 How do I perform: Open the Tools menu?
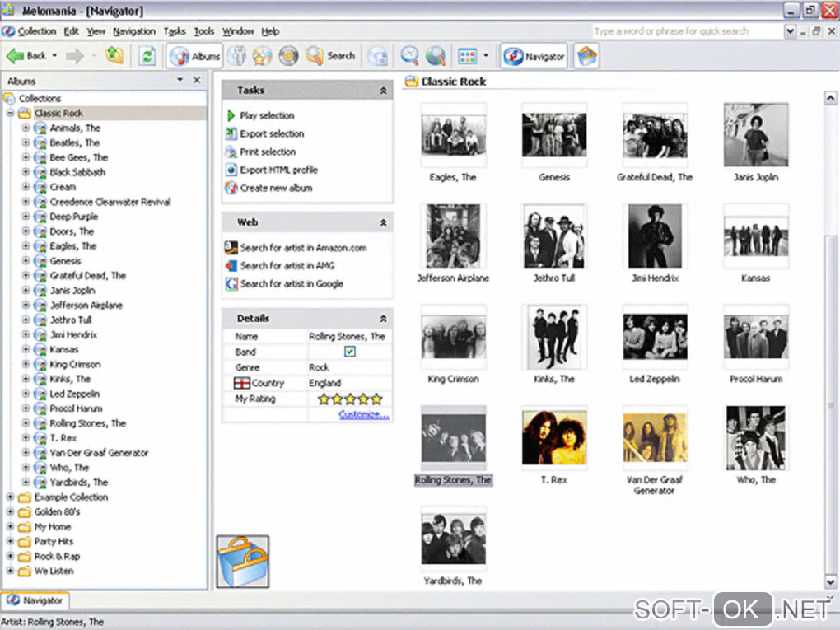pos(203,31)
